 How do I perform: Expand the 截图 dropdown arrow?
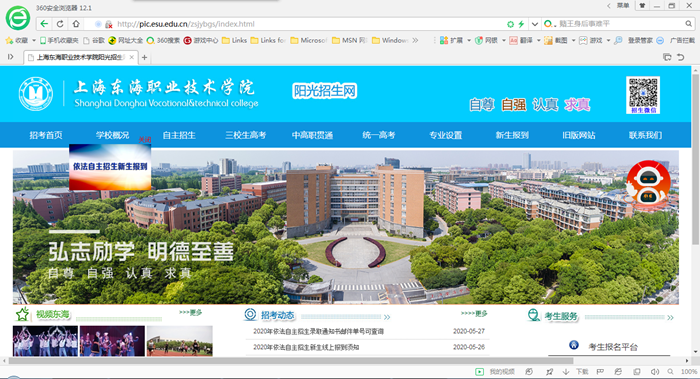click(x=573, y=40)
